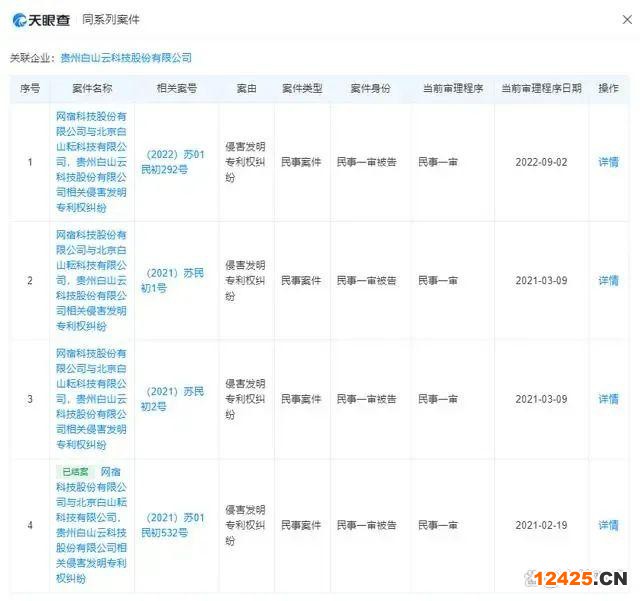
Task: Open 详情 for case (2021)苏01民初532号
Action: 608,525
